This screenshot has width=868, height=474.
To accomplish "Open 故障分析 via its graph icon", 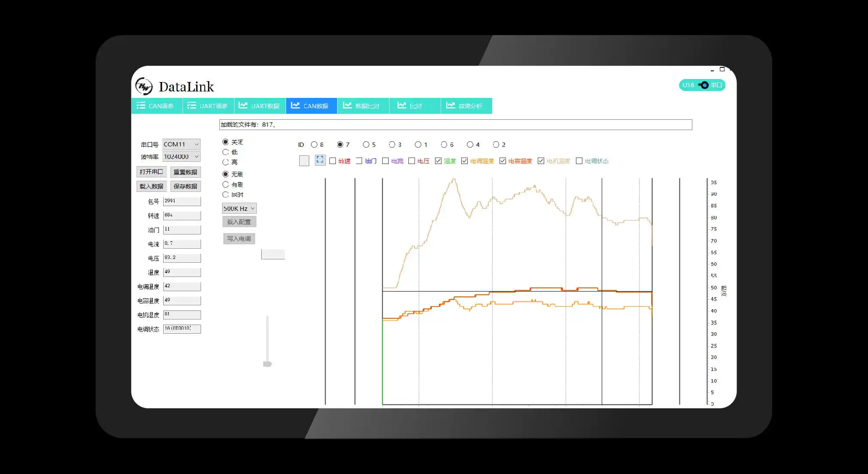I will [x=450, y=106].
